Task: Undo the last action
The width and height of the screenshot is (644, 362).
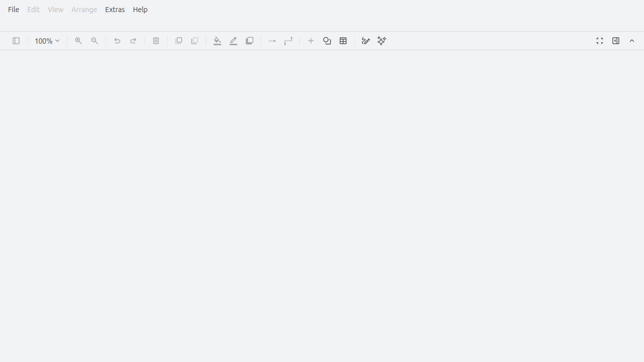Action: 117,41
